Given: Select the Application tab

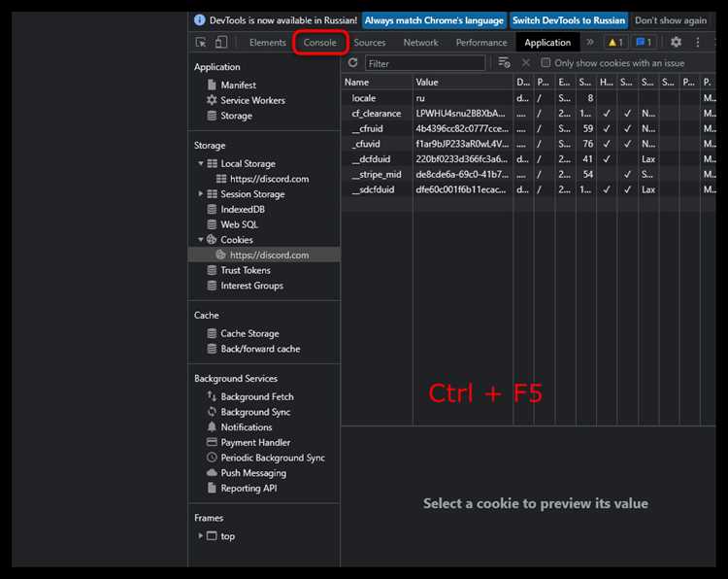Looking at the screenshot, I should click(x=547, y=43).
